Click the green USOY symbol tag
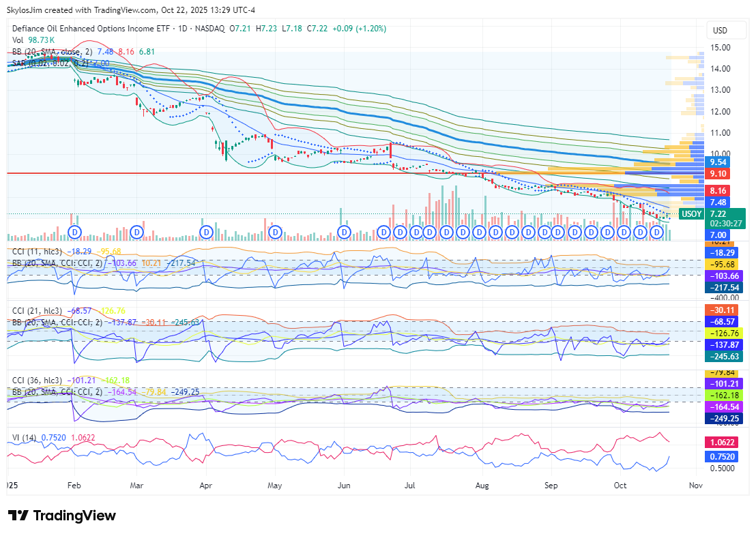The image size is (756, 536). [x=692, y=213]
